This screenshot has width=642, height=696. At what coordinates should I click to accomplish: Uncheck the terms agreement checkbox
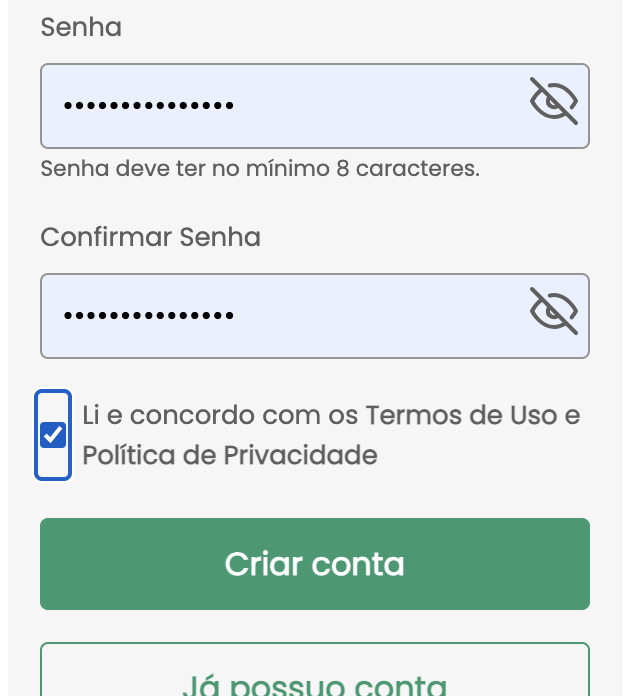pyautogui.click(x=53, y=435)
